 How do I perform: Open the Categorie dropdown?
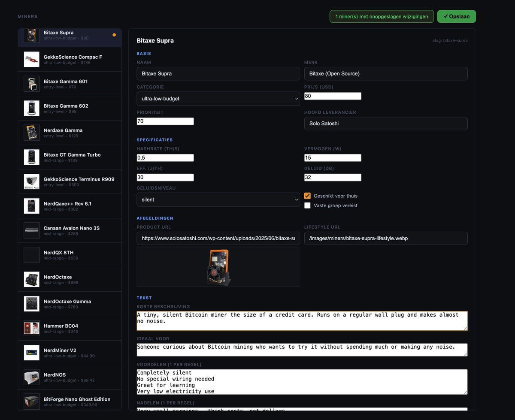click(218, 99)
